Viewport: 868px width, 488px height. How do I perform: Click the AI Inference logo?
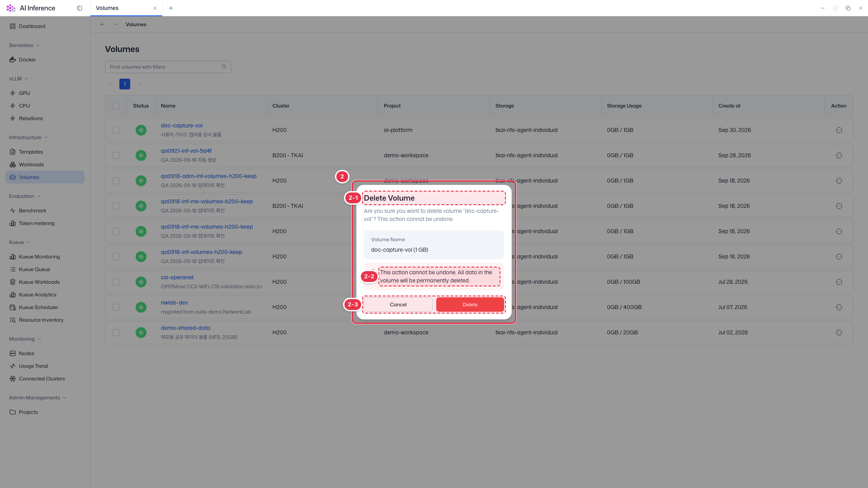point(11,8)
